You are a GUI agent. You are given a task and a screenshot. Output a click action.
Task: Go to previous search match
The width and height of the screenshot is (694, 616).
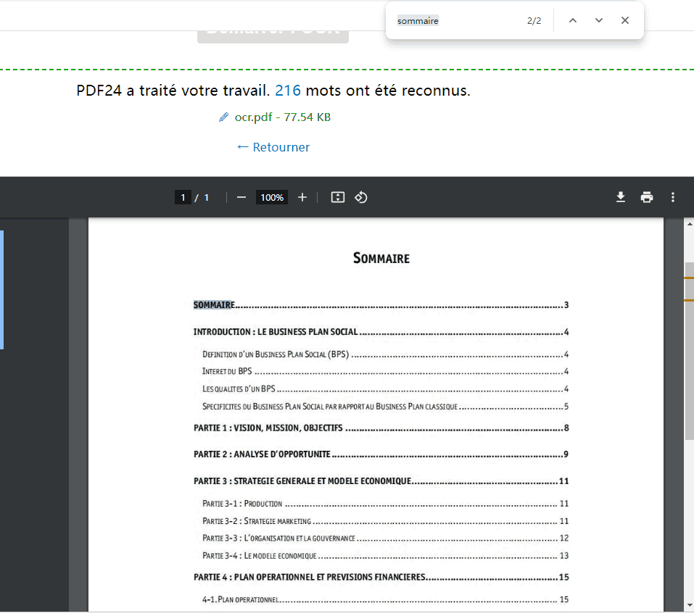coord(573,20)
